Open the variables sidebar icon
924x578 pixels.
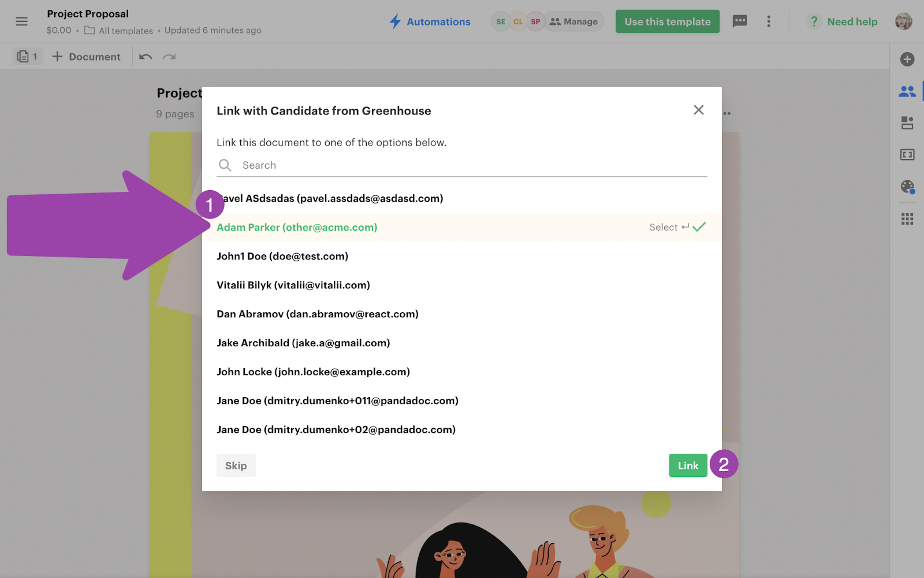click(907, 154)
